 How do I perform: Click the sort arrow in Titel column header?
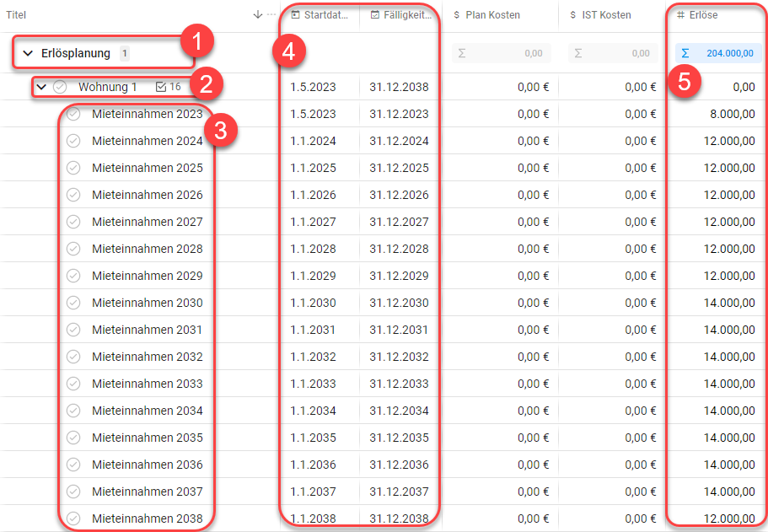[x=258, y=14]
